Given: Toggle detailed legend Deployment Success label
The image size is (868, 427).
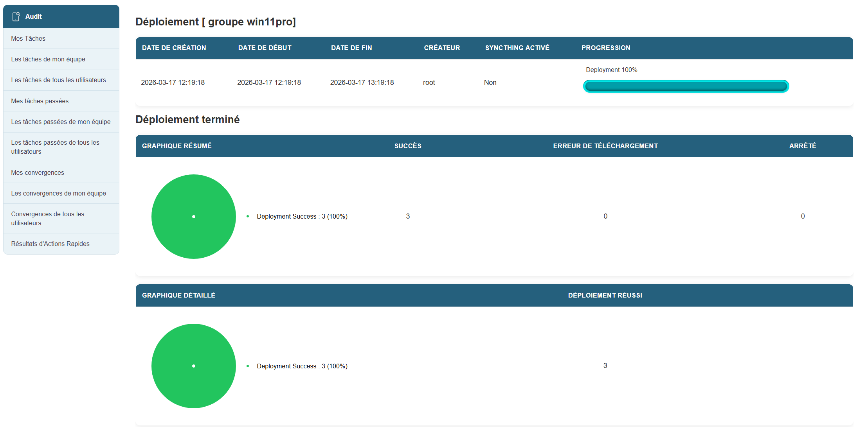Looking at the screenshot, I should pyautogui.click(x=302, y=366).
